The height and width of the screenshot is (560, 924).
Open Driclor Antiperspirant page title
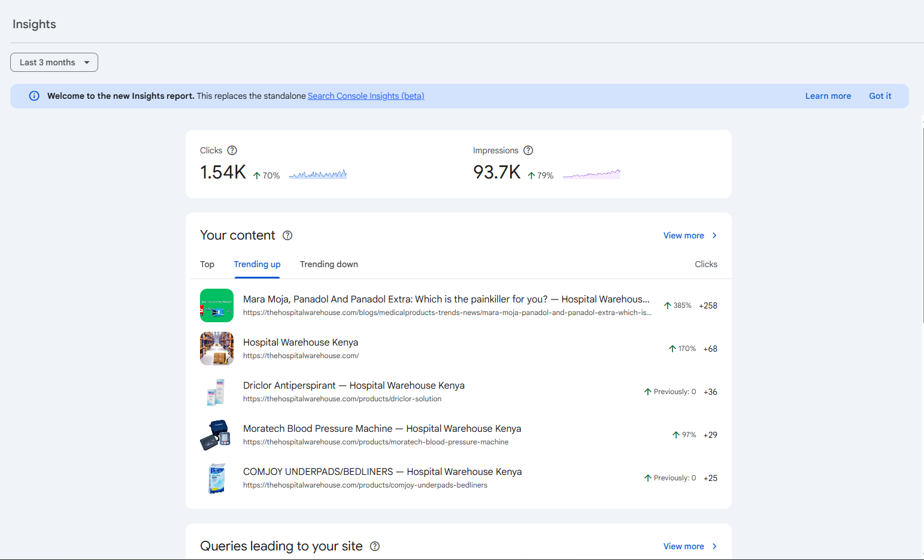point(354,385)
